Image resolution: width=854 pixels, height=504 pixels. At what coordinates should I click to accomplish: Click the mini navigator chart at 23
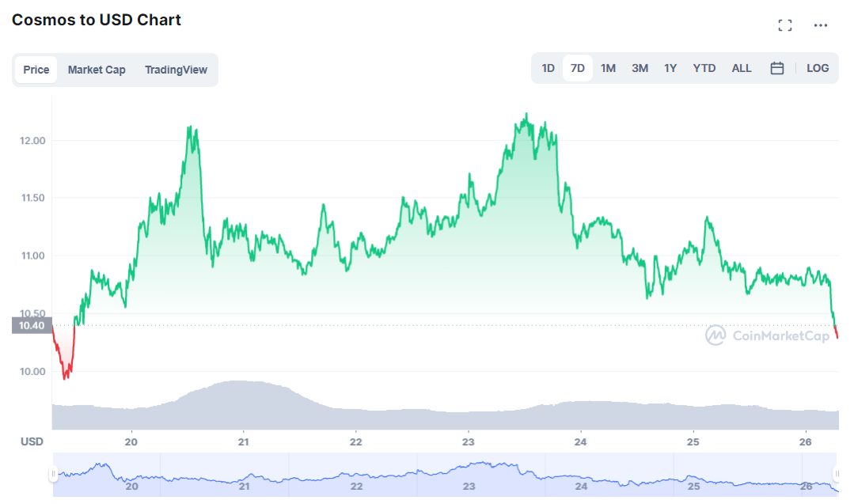469,486
